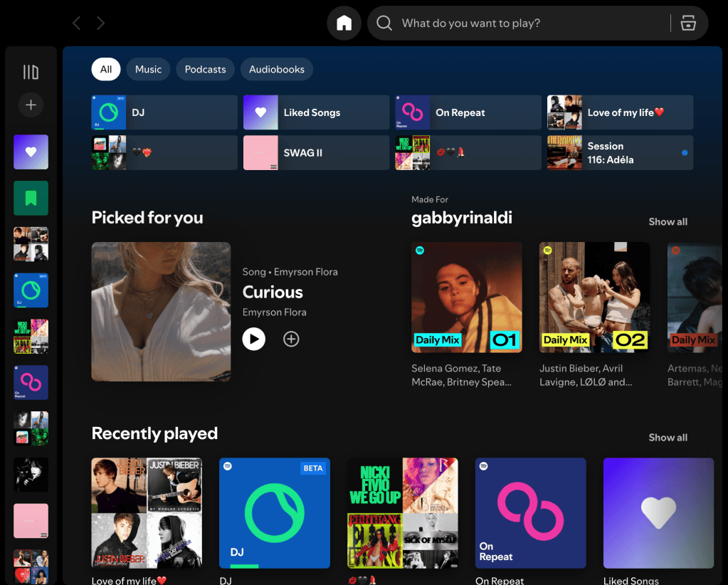Go to Home via house icon
Image resolution: width=728 pixels, height=585 pixels.
tap(344, 23)
